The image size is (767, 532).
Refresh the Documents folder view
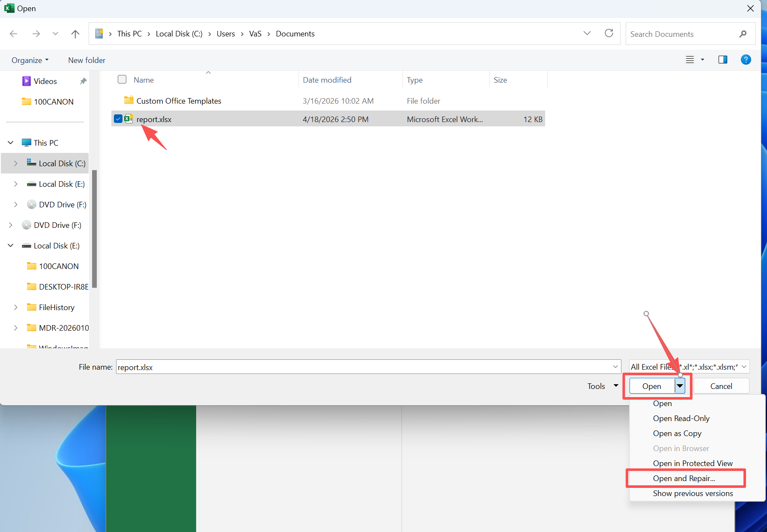coord(609,33)
